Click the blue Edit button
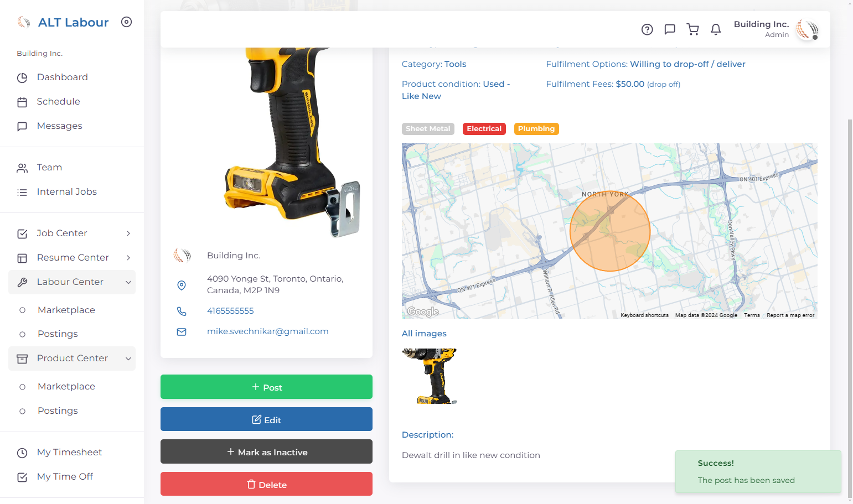Screen dimensions: 853x504 (x=266, y=419)
